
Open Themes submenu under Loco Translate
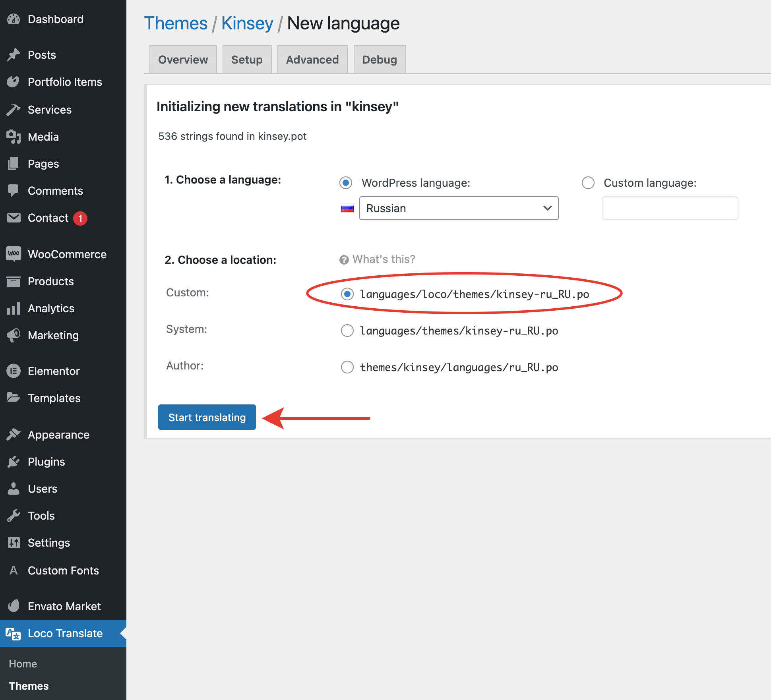(29, 686)
